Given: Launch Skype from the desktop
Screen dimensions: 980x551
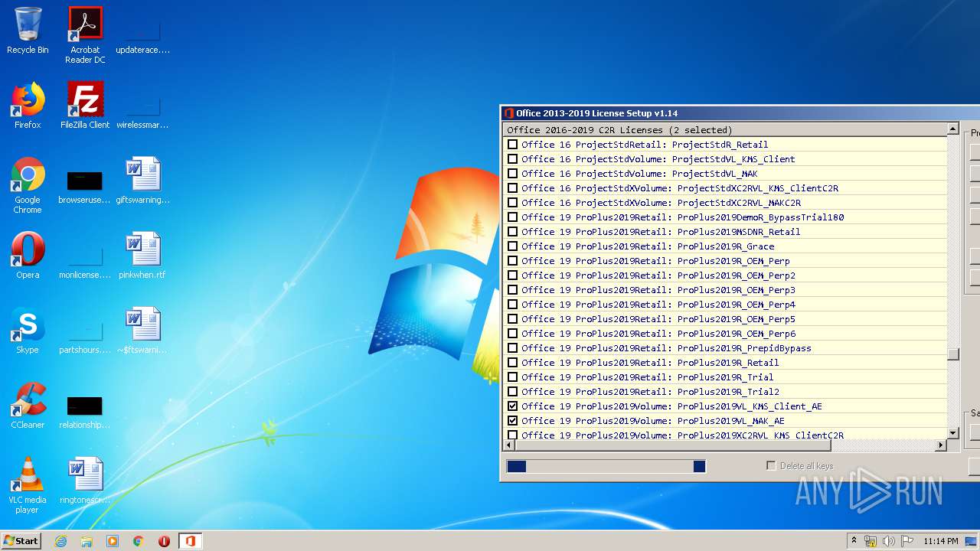Looking at the screenshot, I should pyautogui.click(x=28, y=331).
